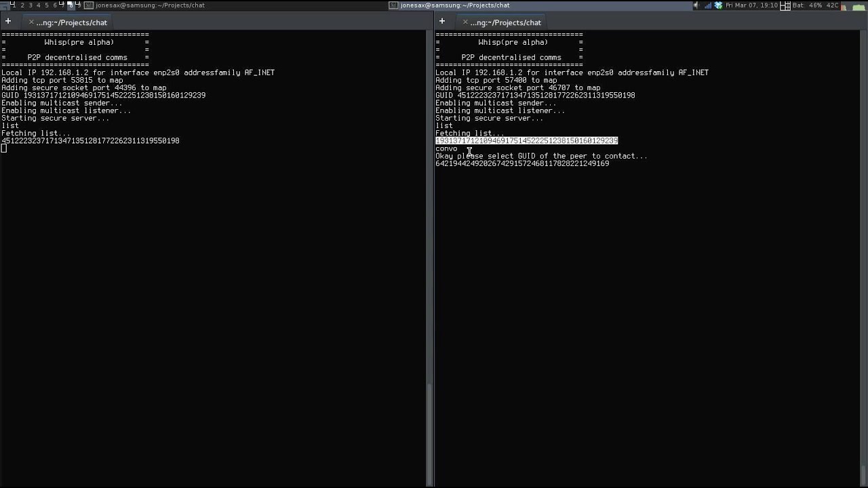Click the 'GUID 1931371' line in left terminal

click(x=103, y=96)
